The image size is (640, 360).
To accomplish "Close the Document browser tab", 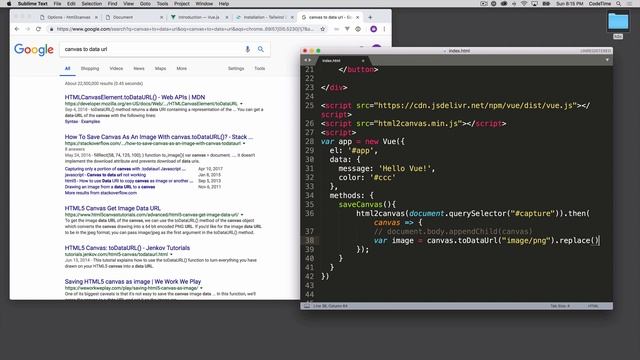I will [162, 18].
